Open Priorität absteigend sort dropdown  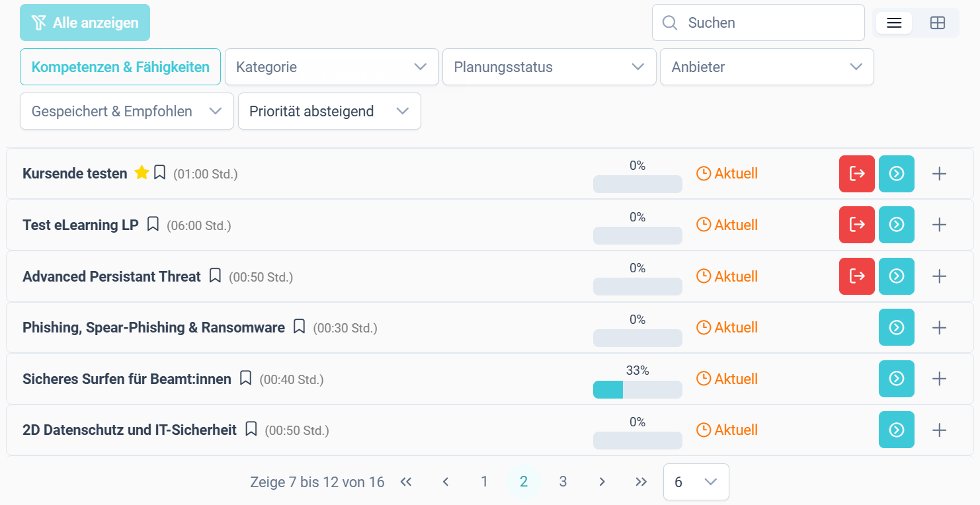[329, 111]
